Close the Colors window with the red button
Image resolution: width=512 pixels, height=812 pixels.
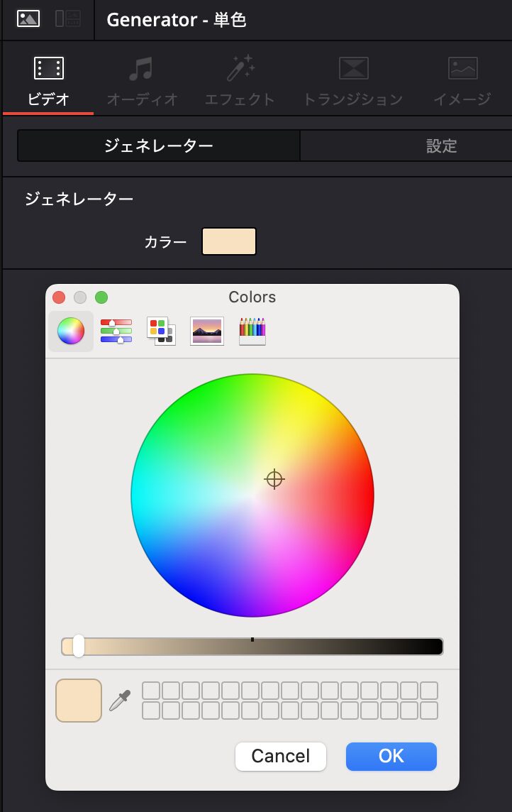click(59, 297)
